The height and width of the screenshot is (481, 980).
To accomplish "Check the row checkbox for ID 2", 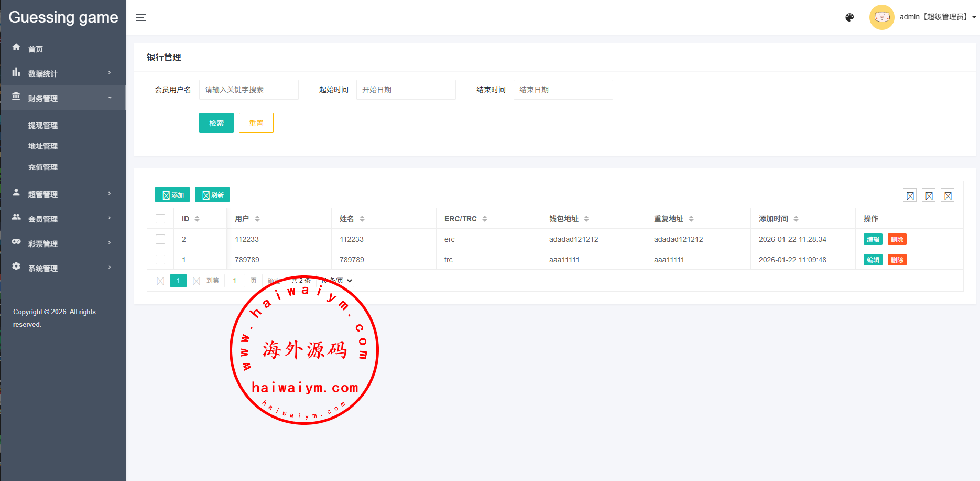I will pos(160,239).
